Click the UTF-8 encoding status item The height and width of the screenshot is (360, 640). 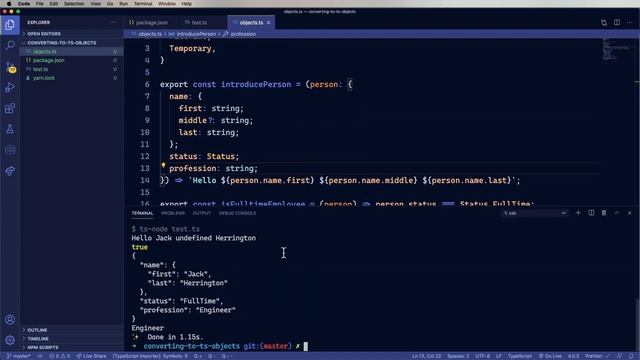coord(482,356)
